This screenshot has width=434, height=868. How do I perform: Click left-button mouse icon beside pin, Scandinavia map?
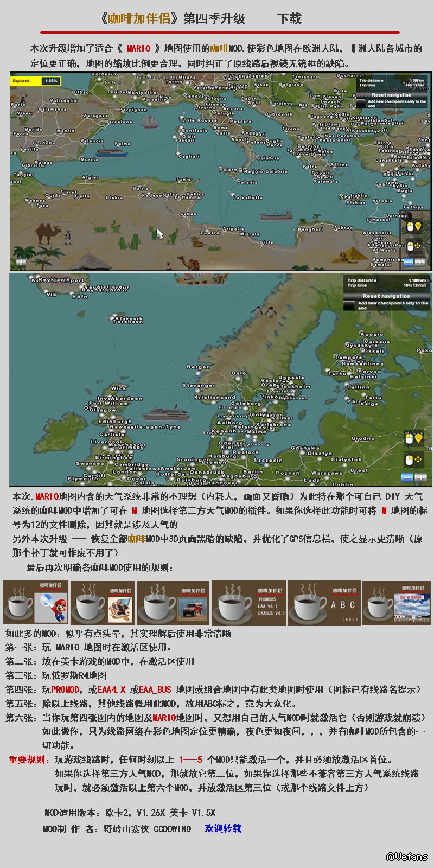410,438
